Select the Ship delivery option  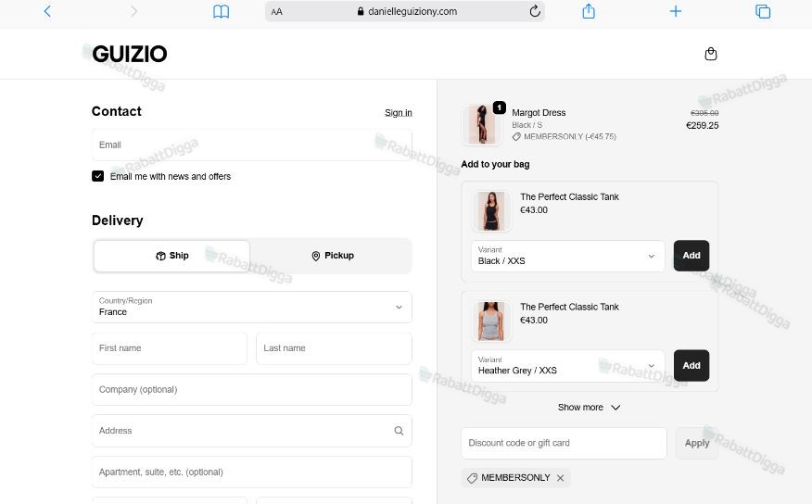pyautogui.click(x=171, y=256)
